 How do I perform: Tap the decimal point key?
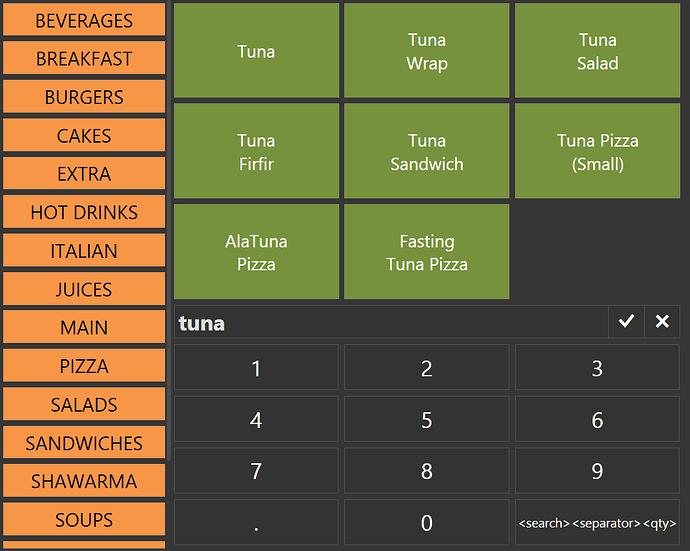256,522
